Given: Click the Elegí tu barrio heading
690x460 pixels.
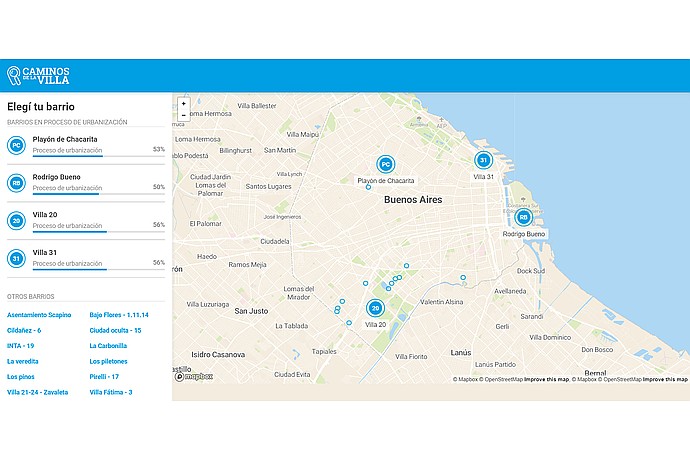Looking at the screenshot, I should (x=41, y=107).
